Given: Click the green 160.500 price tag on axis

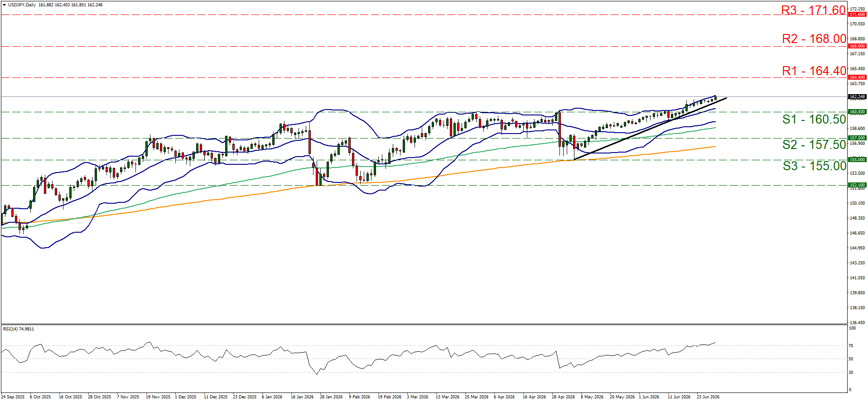Looking at the screenshot, I should (x=857, y=112).
